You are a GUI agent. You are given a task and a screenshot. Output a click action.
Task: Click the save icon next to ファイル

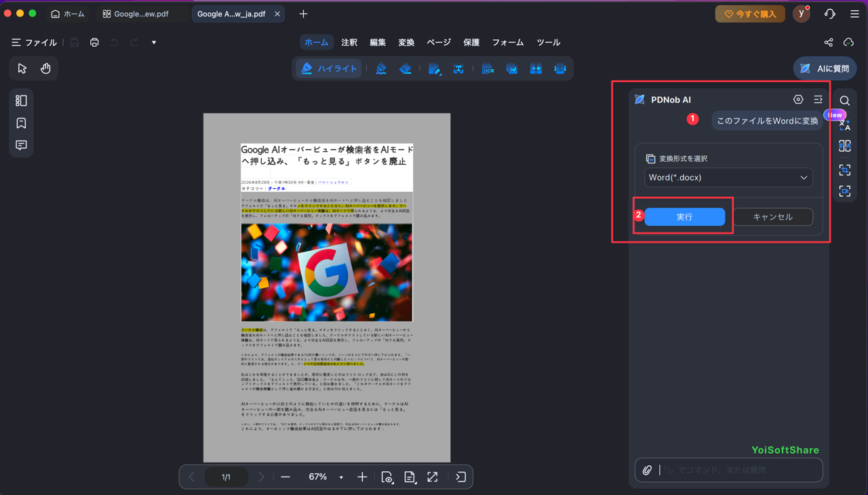tap(75, 43)
